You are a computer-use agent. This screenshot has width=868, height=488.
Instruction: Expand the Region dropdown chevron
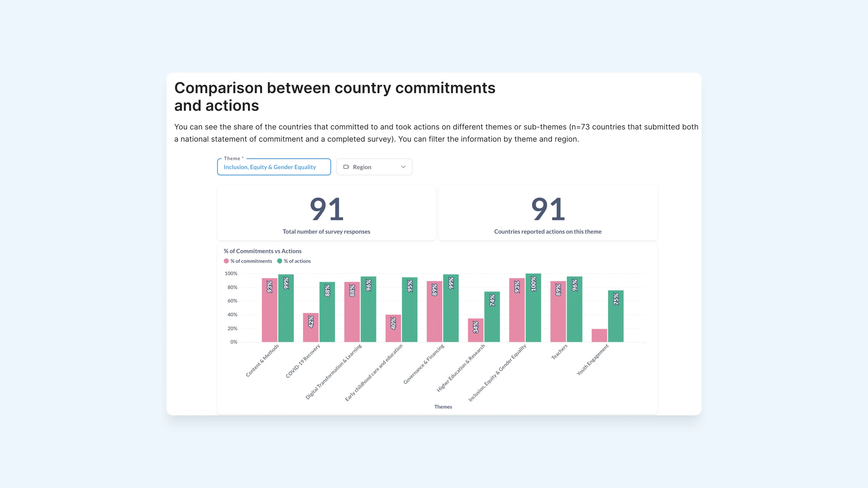[x=403, y=167]
